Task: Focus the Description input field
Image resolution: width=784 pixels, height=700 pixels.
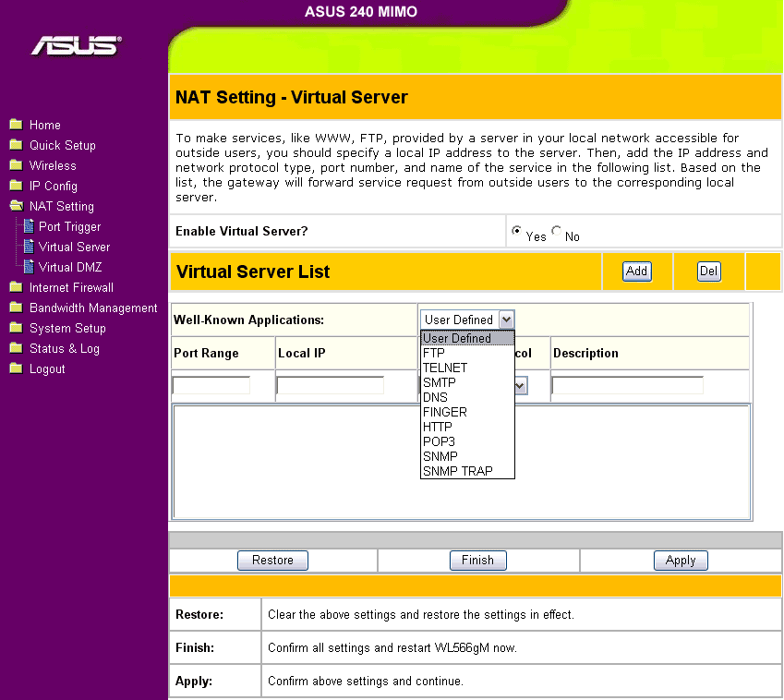Action: (x=628, y=385)
